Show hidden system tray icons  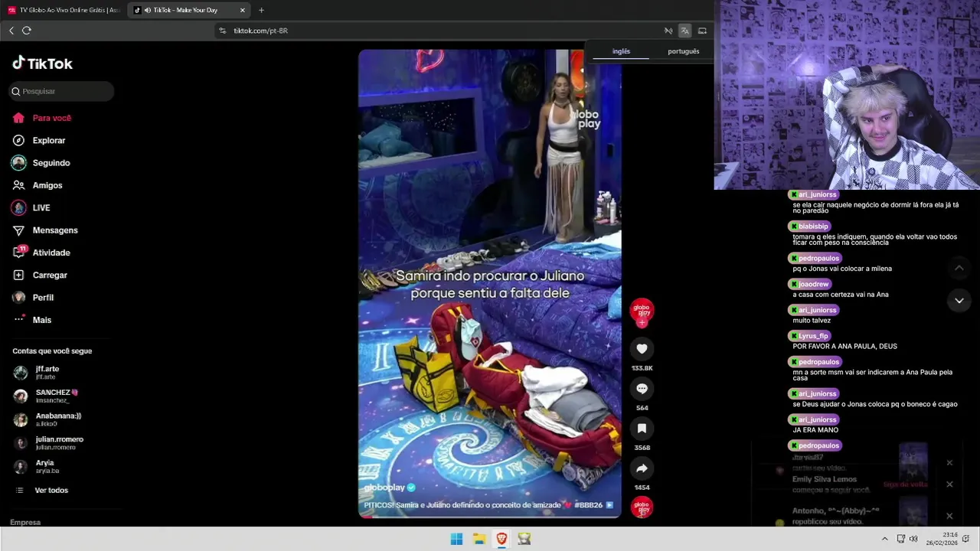[x=884, y=539]
